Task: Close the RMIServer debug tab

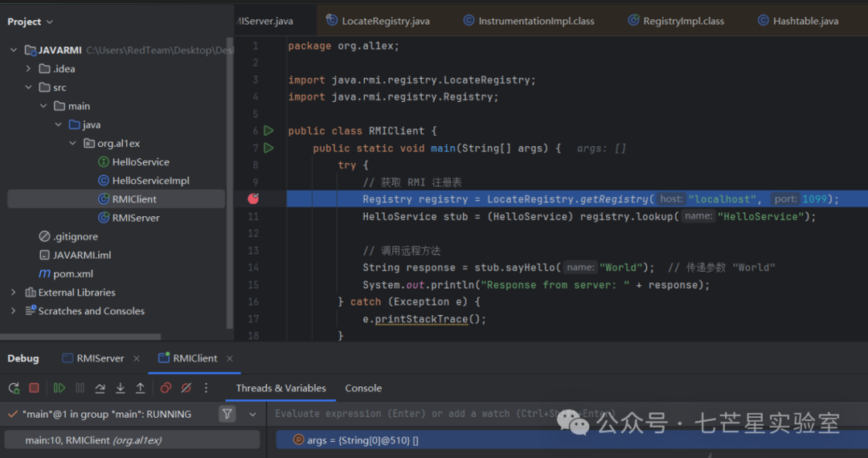Action: point(136,358)
